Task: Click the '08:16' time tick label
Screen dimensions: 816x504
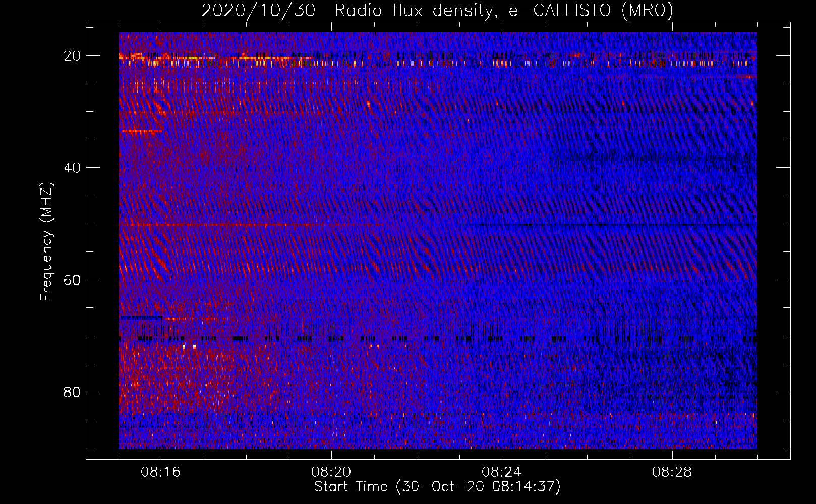Action: 161,472
